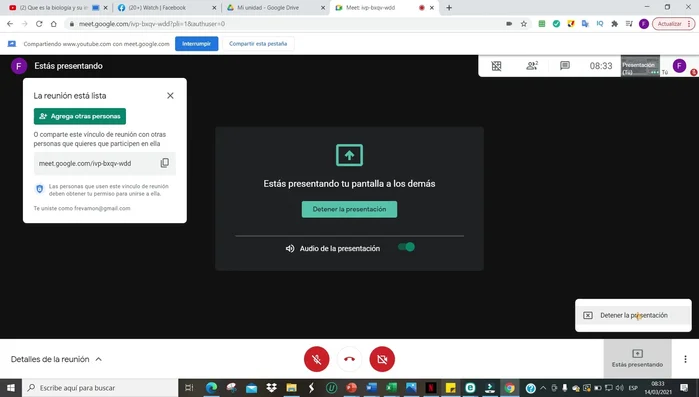Click your 'Tú' avatar tile at top right
The image size is (699, 397).
679,66
